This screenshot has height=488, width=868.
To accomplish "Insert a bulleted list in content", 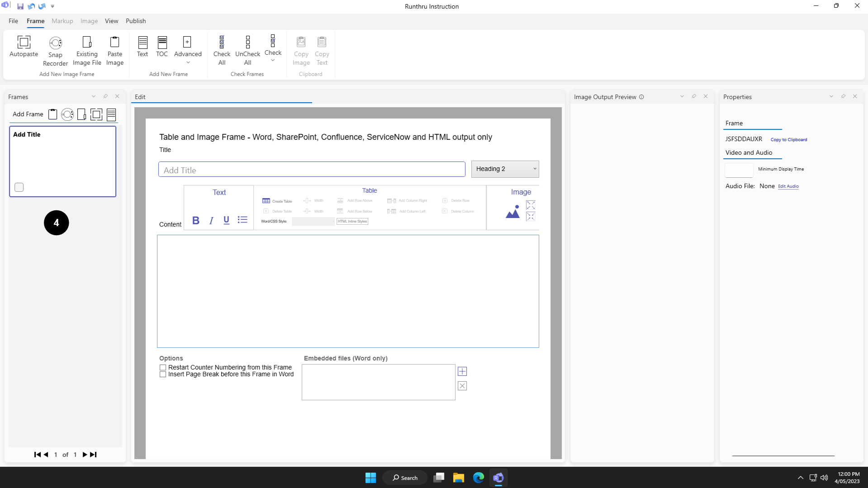I will [242, 220].
